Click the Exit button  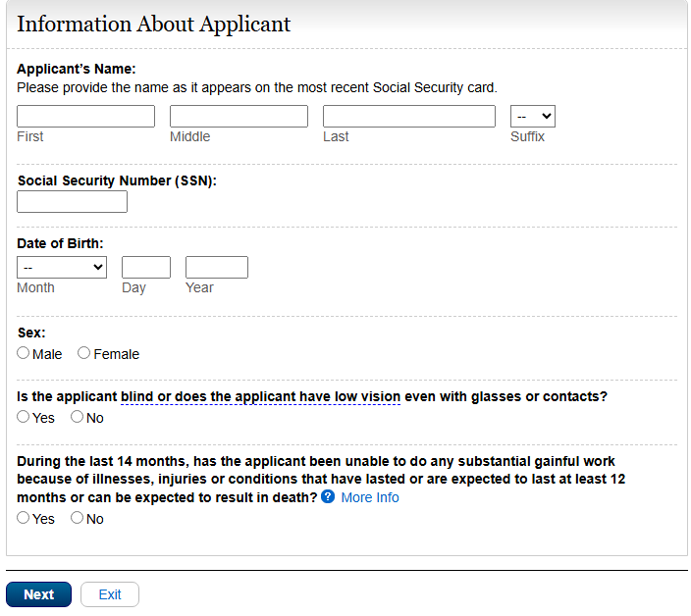(110, 594)
